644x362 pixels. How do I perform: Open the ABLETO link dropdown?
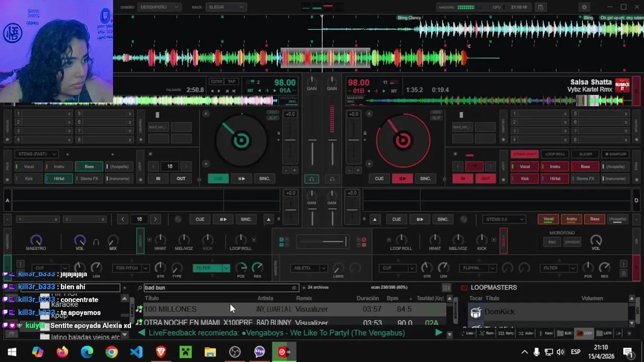pyautogui.click(x=309, y=268)
